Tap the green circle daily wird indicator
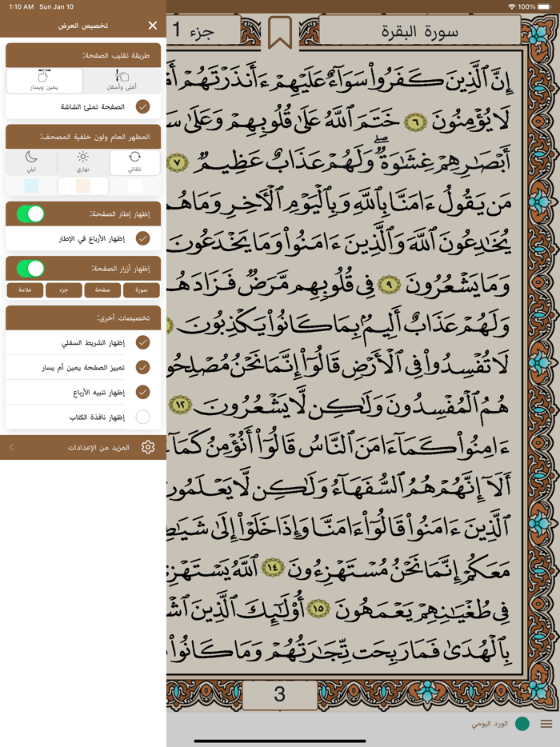The width and height of the screenshot is (560, 747). [522, 724]
